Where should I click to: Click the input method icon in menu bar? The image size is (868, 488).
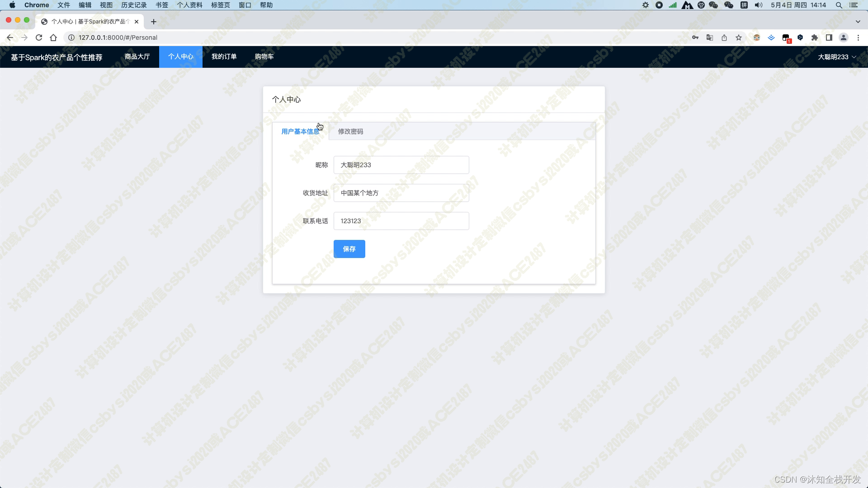point(744,5)
